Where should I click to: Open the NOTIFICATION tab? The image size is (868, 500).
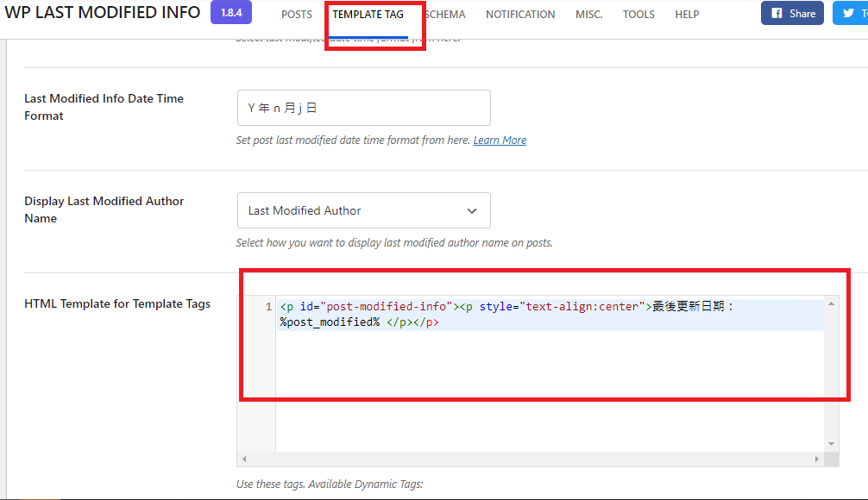click(x=520, y=15)
